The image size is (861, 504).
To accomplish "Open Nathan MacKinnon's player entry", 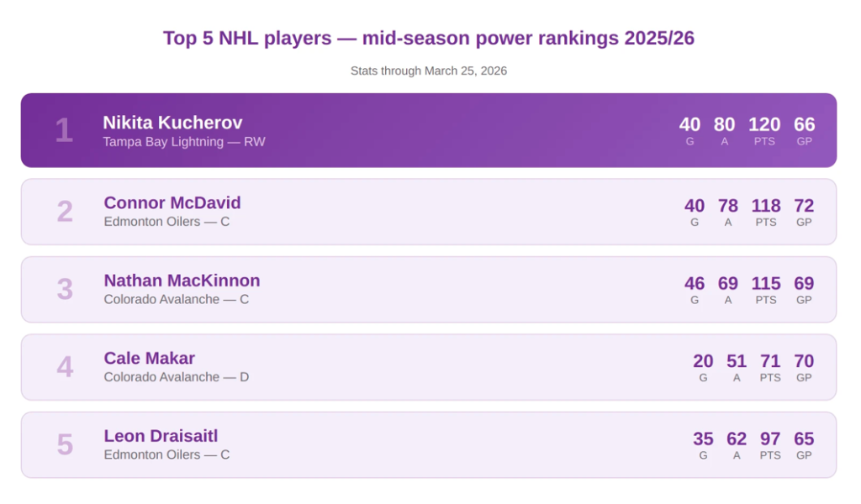I will coord(182,281).
